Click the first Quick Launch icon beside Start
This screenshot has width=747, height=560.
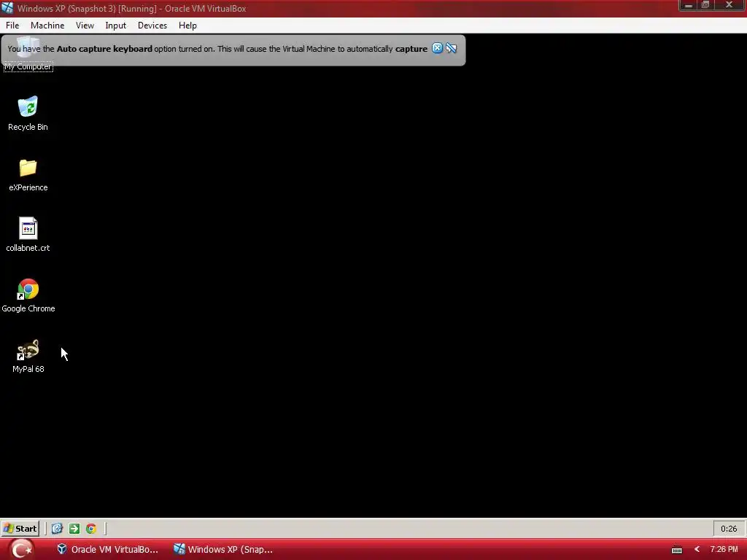coord(57,528)
